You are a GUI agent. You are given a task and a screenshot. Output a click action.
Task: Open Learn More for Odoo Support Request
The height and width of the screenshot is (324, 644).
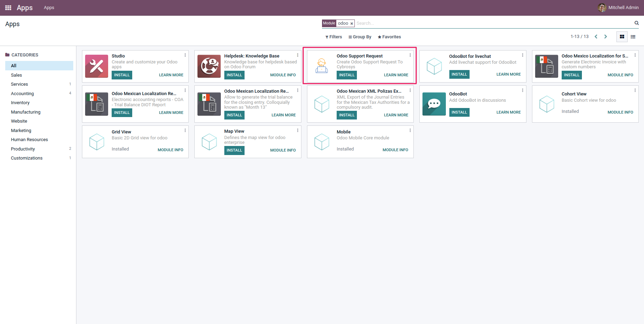click(396, 75)
